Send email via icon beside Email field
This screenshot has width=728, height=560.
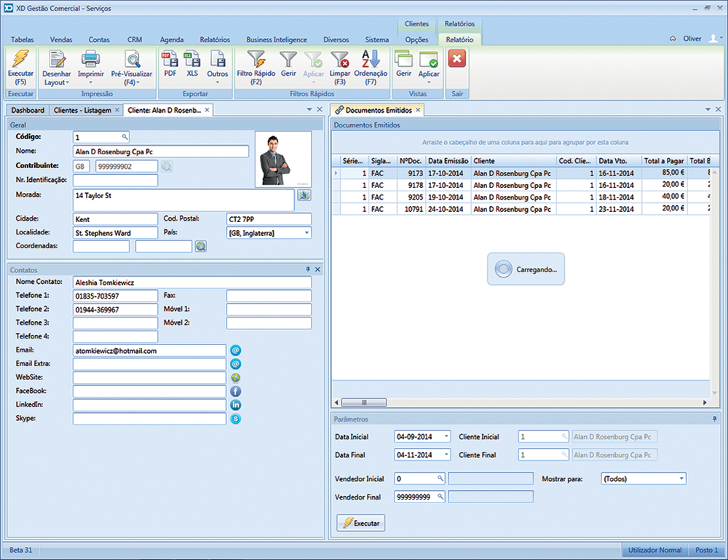(x=236, y=350)
